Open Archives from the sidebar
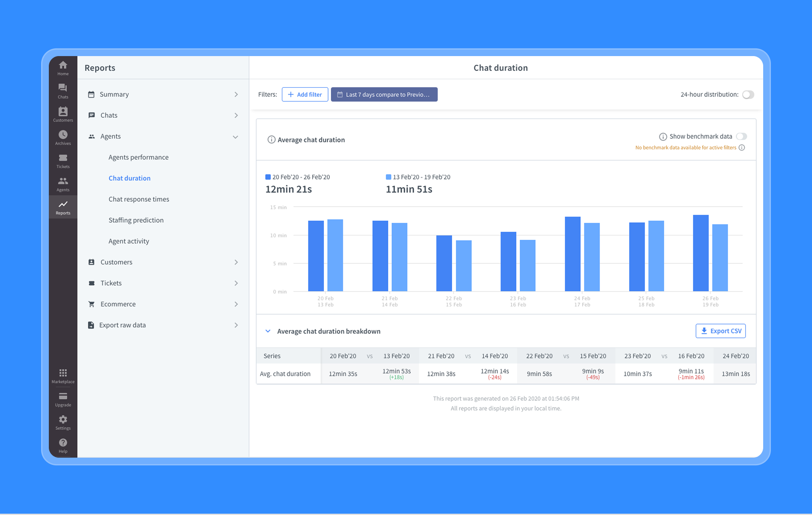This screenshot has height=515, width=812. (x=63, y=137)
